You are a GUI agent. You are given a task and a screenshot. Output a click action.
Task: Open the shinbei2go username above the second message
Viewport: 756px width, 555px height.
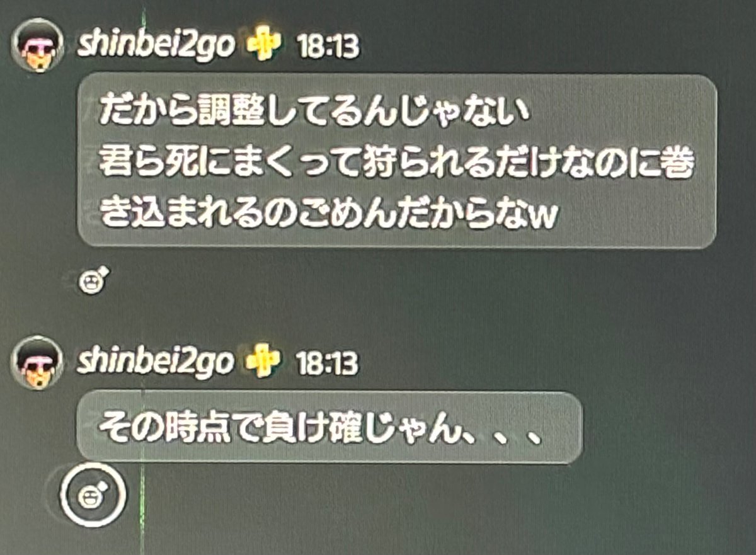pos(156,362)
